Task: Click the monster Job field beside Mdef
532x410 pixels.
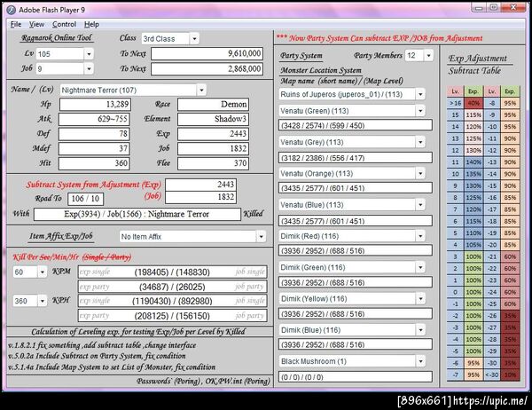Action: click(x=213, y=149)
